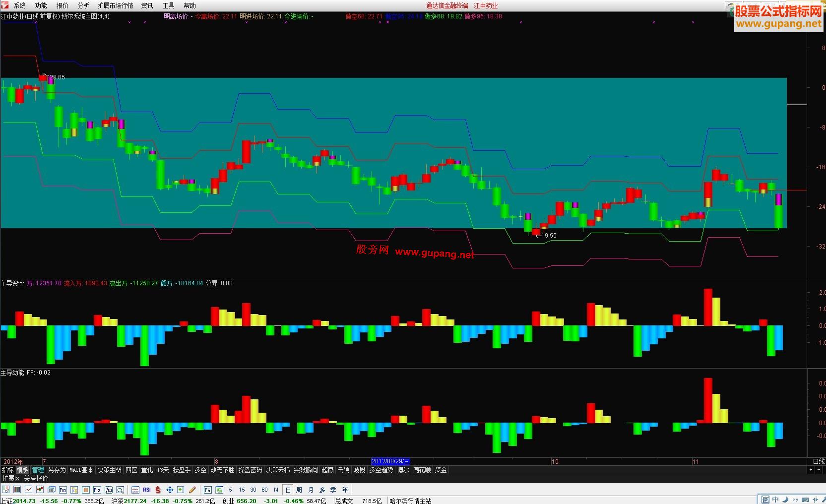Switch to 15-minute period

coord(242,490)
